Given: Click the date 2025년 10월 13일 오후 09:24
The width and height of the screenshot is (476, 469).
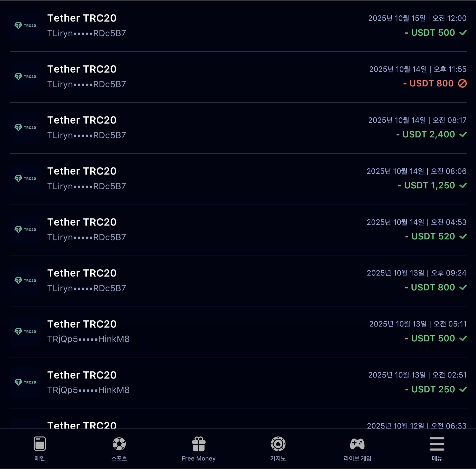Looking at the screenshot, I should click(416, 273).
